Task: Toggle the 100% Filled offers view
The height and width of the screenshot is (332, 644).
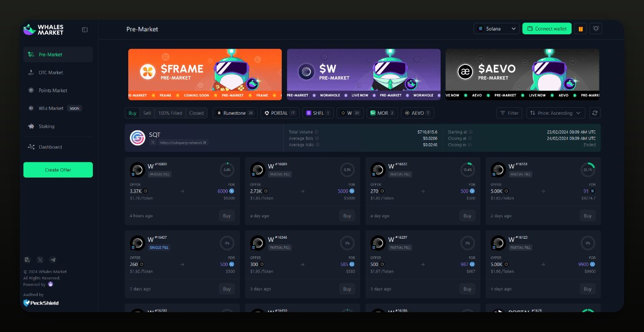Action: click(x=170, y=113)
